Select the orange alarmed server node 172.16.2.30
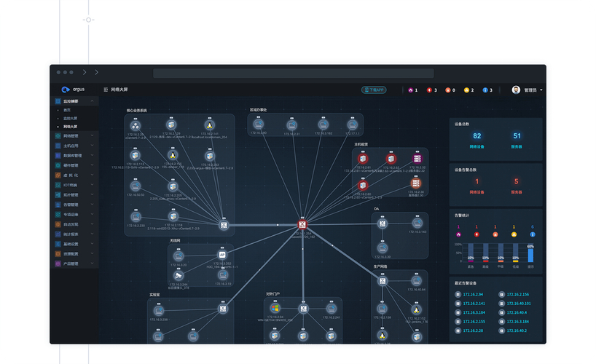The height and width of the screenshot is (364, 596). coord(417,183)
